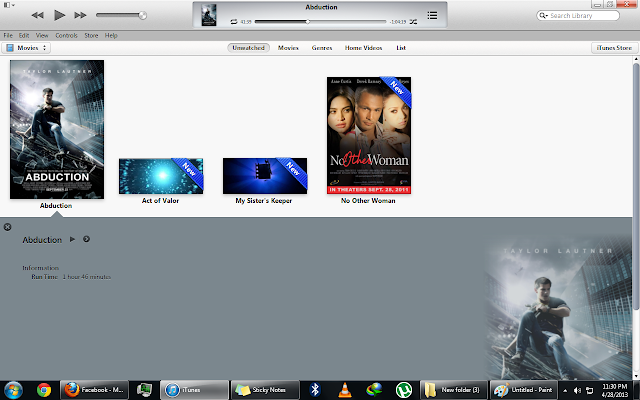Open the arrow options next to Abduction

coord(86,239)
